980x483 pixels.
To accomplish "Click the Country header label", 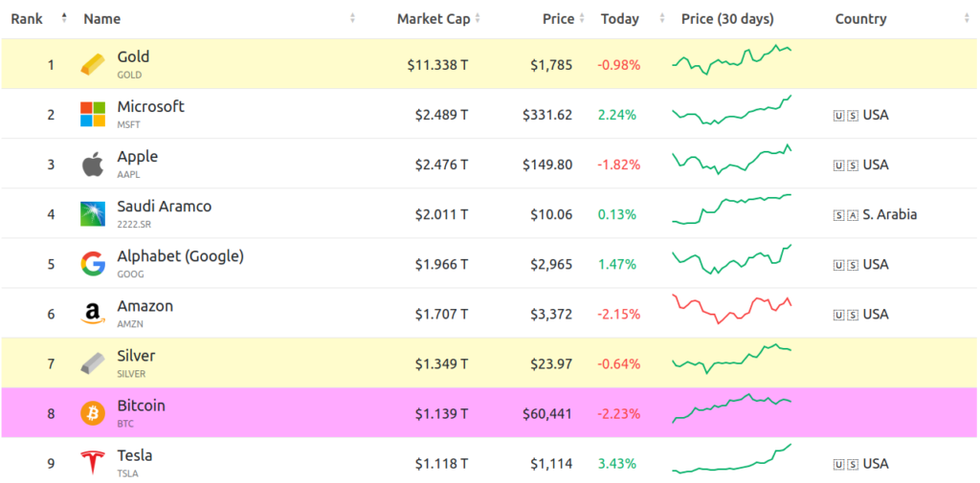I will click(x=860, y=19).
